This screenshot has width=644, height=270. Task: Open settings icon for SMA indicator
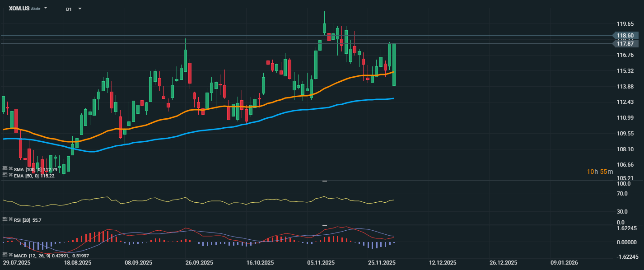(5, 169)
